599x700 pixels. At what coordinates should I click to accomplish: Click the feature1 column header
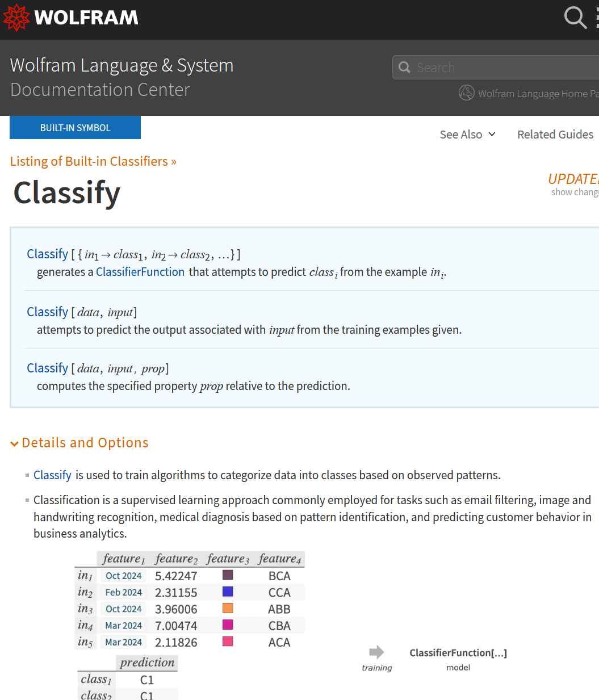click(x=124, y=559)
